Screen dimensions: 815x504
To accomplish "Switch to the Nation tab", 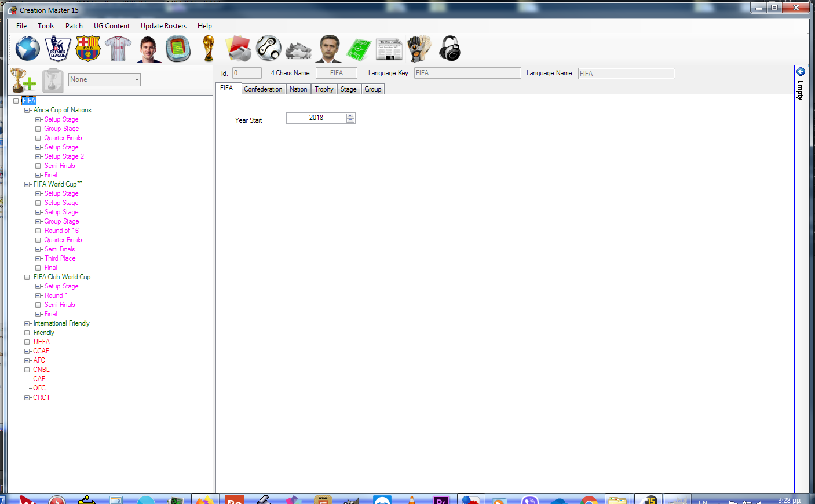I will pos(298,89).
